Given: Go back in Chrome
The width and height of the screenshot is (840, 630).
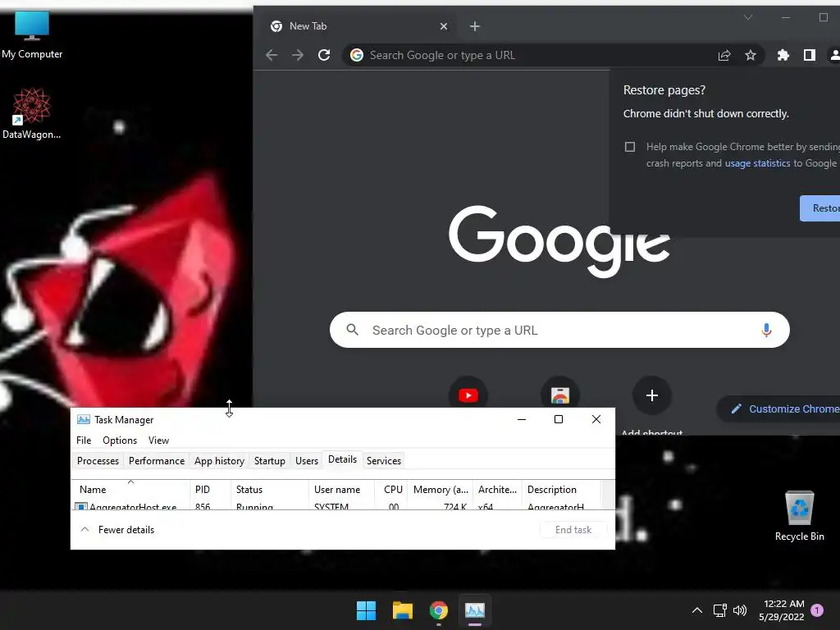Looking at the screenshot, I should click(x=272, y=55).
